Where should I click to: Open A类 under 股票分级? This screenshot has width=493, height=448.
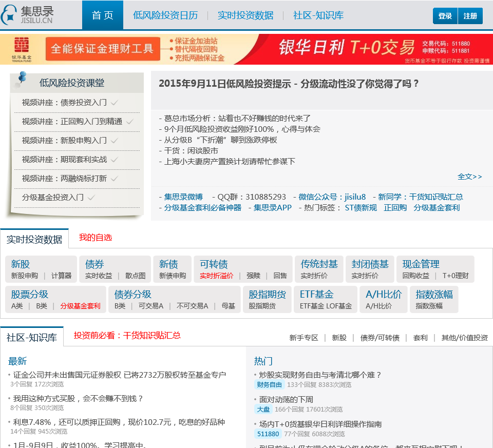pyautogui.click(x=17, y=306)
